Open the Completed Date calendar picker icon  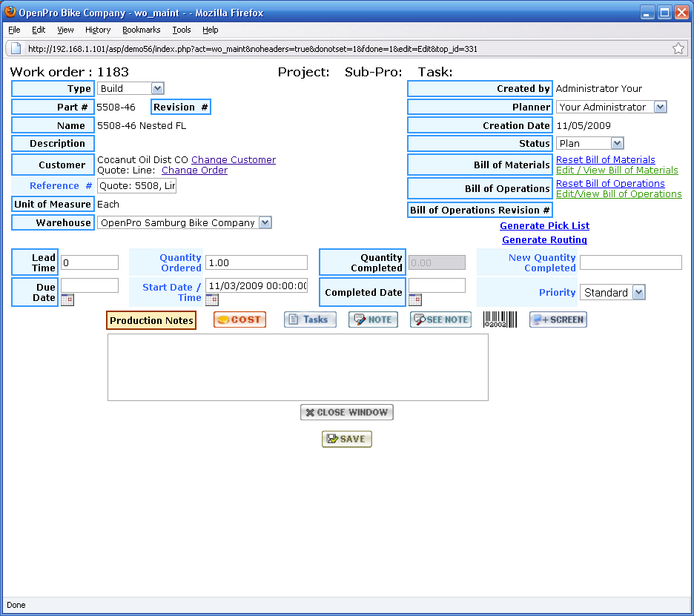point(414,300)
